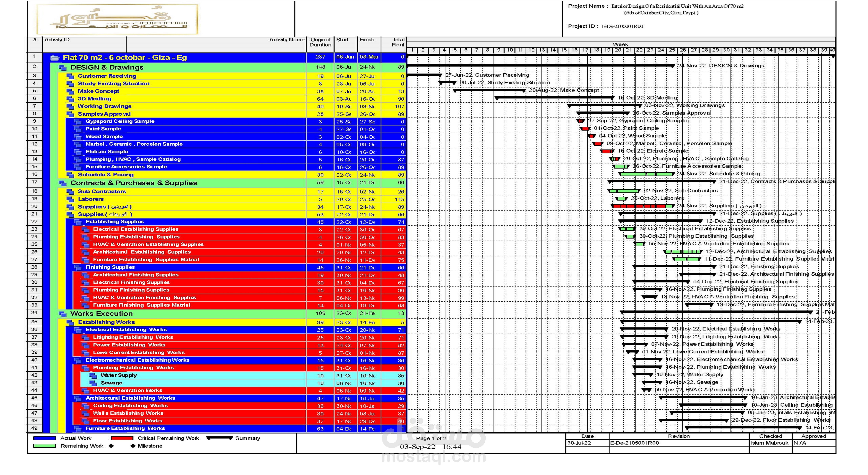Click the folder icon beside Flat 70 m2
Screen dimensions: 868x475
point(55,58)
